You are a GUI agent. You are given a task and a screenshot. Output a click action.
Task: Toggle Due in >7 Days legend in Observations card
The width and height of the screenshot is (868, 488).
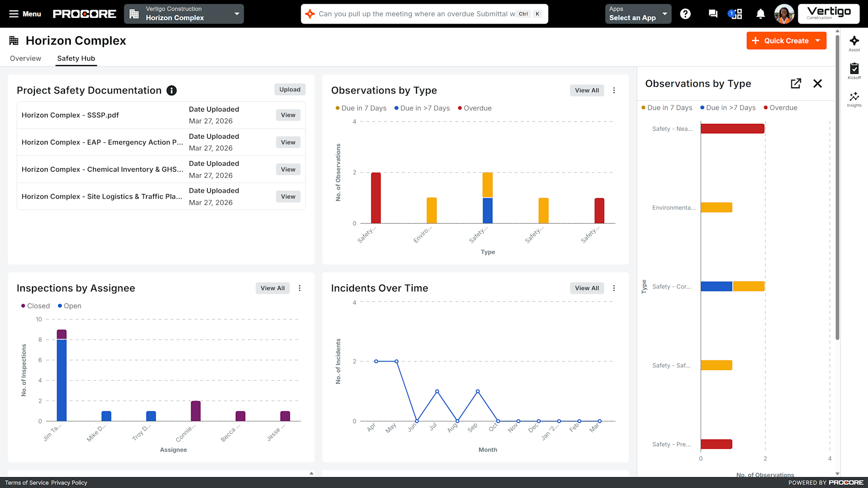422,108
